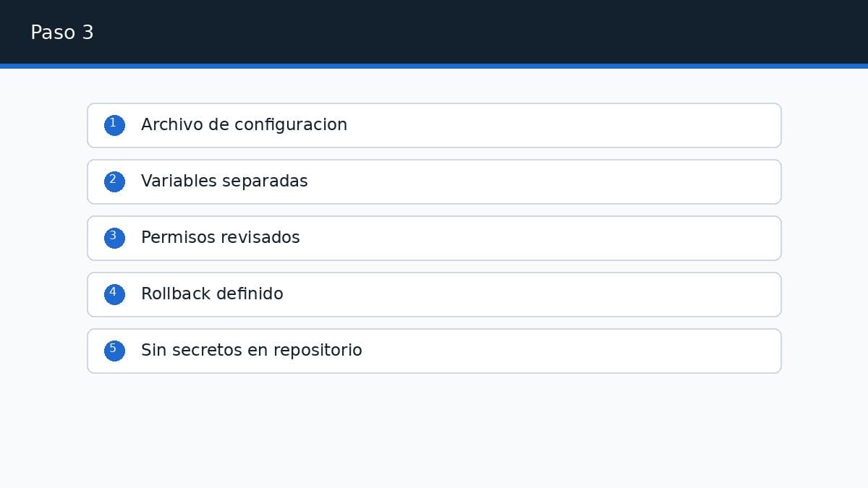This screenshot has height=488, width=868.
Task: Click the number 2 circle badge
Action: coord(114,181)
